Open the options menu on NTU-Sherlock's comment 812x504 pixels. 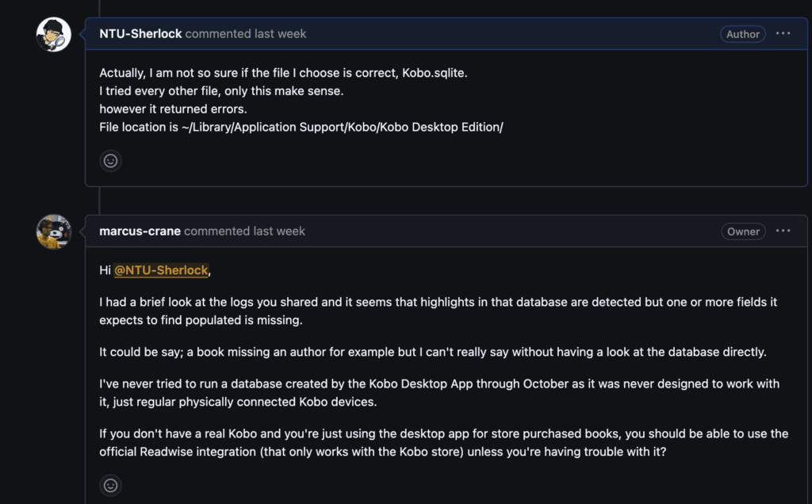(x=783, y=34)
